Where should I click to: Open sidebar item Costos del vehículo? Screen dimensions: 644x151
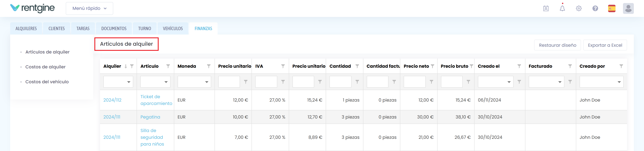tap(47, 82)
